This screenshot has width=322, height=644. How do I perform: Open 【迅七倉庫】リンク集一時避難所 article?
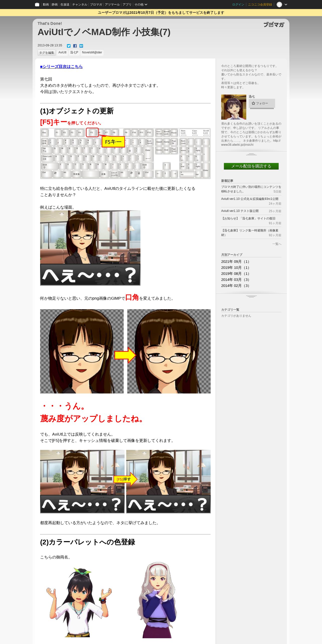250,233
